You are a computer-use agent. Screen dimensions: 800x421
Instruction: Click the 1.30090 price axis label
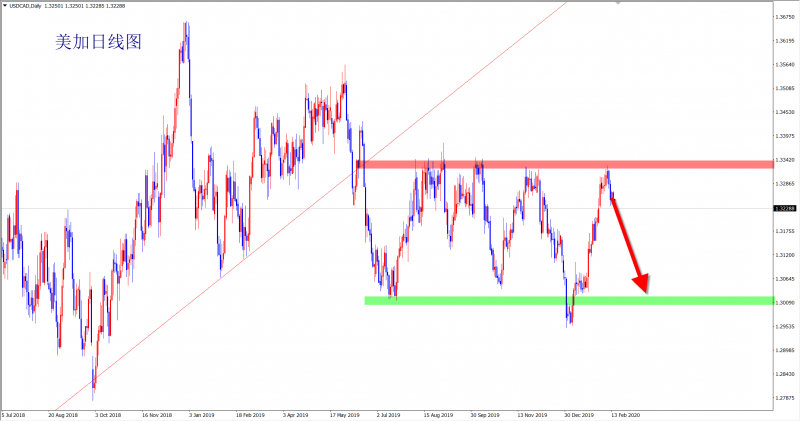coord(784,302)
